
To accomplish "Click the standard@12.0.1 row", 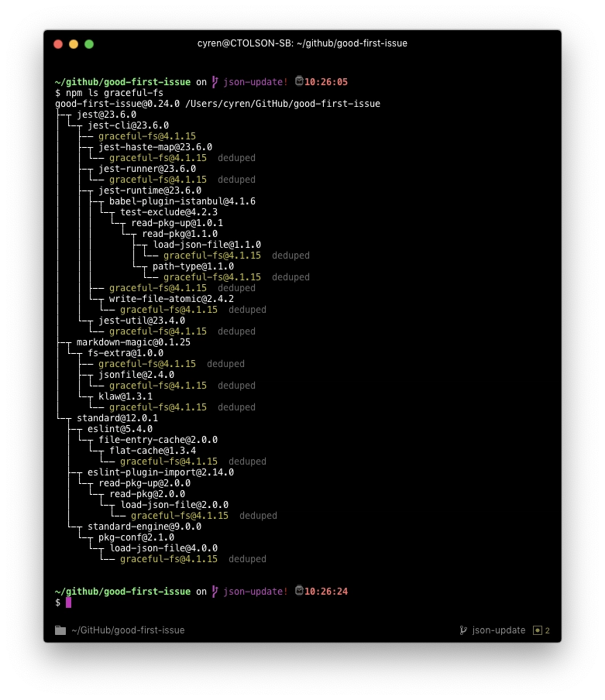I will tap(118, 418).
